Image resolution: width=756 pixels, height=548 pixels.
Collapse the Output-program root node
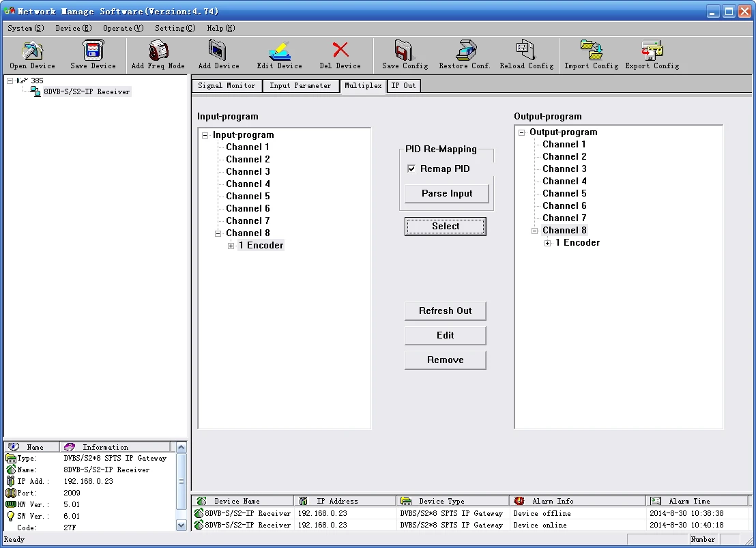point(521,132)
